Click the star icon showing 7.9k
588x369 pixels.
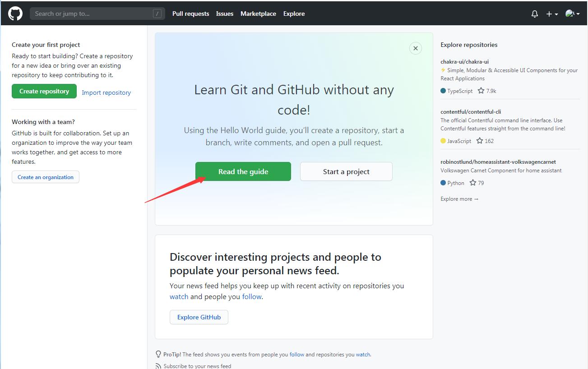481,91
